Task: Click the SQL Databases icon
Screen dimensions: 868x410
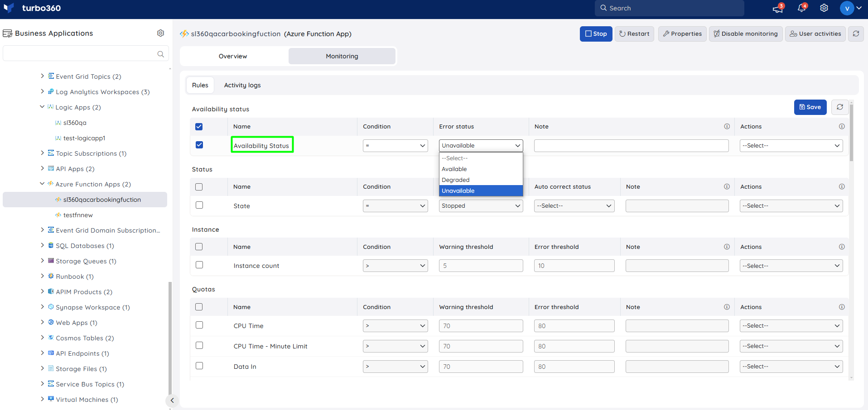Action: click(x=51, y=245)
